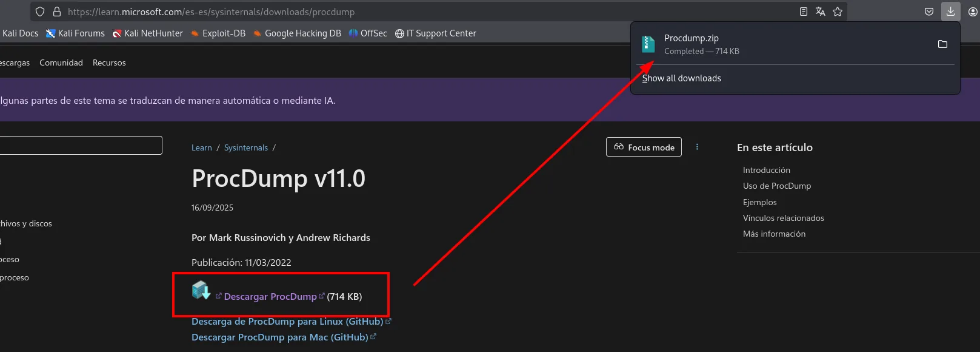Open the Recursos menu

(109, 63)
